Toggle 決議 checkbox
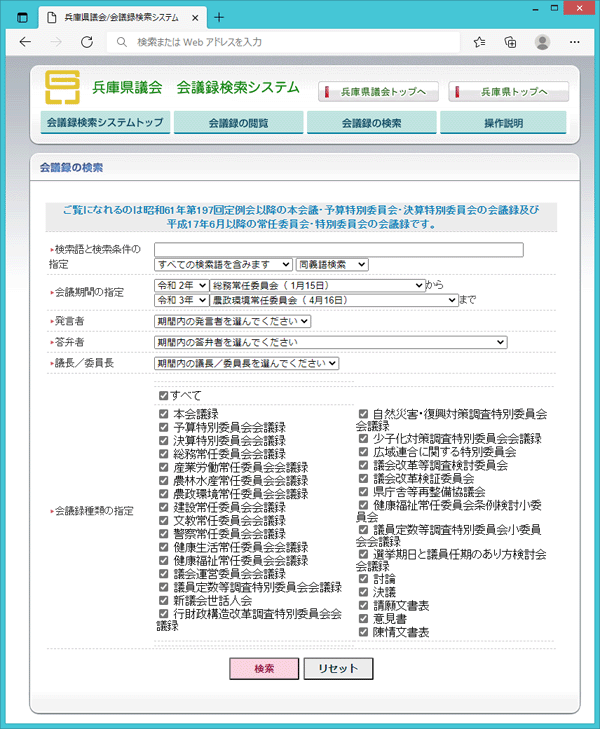The height and width of the screenshot is (729, 600). [363, 592]
